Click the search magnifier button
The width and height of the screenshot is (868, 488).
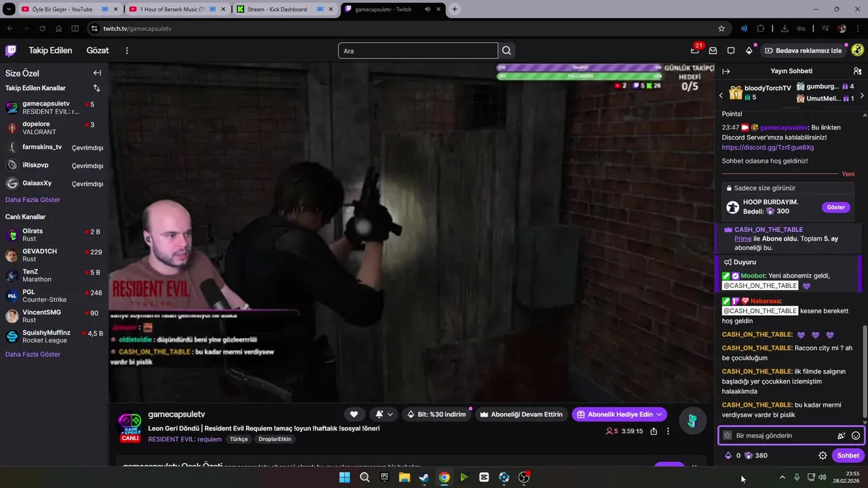[x=507, y=51]
